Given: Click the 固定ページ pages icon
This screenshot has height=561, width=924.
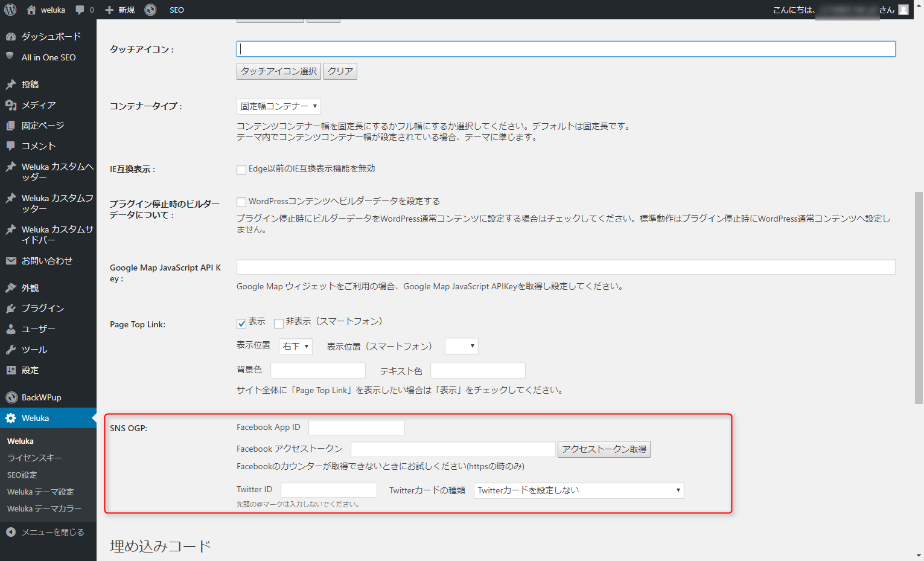Looking at the screenshot, I should point(11,126).
